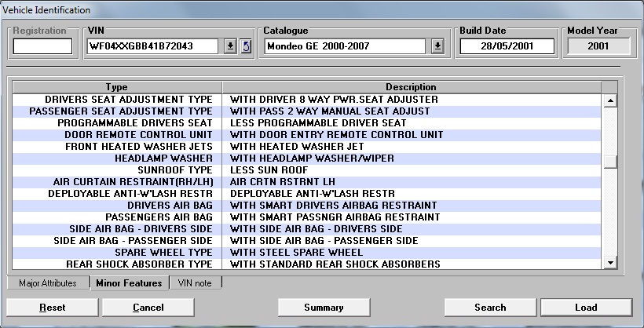Click the VIN history refresh icon

tap(246, 46)
